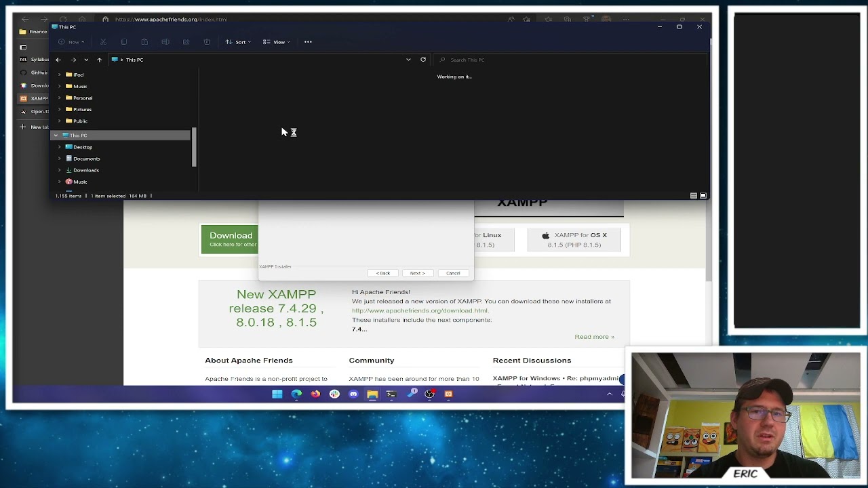Select Downloads under This PC
This screenshot has width=868, height=488.
pos(82,170)
